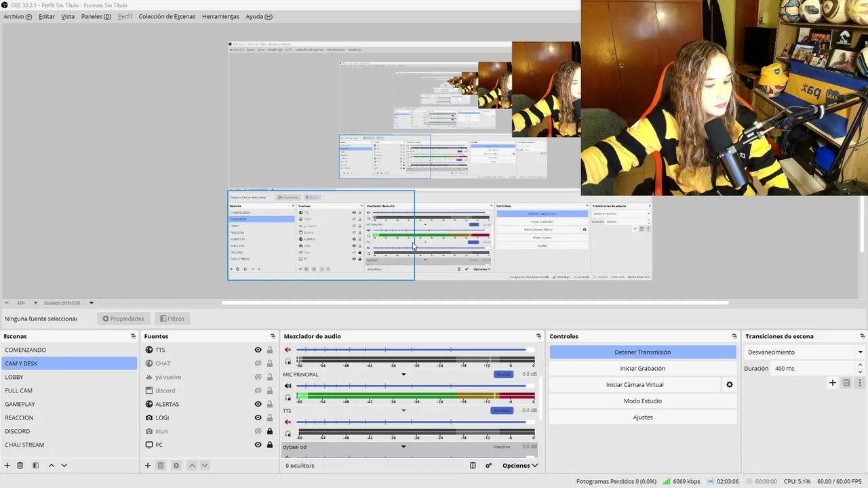
Task: Zoom out the preview with minus icon
Action: 7,303
